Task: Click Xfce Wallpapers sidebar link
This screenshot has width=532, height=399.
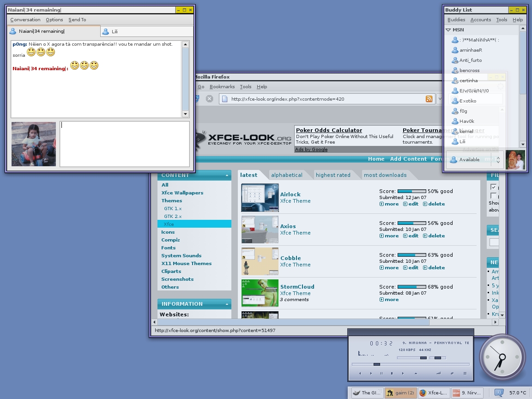Action: pyautogui.click(x=182, y=193)
